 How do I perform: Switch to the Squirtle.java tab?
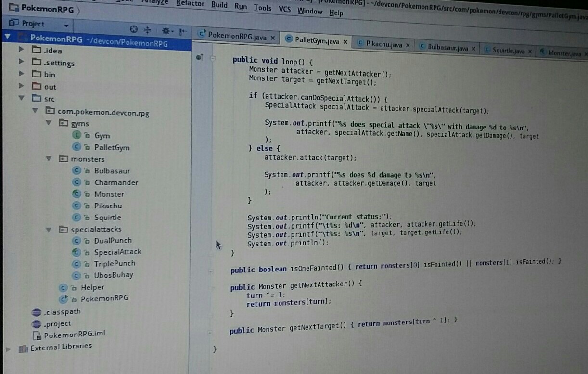509,51
